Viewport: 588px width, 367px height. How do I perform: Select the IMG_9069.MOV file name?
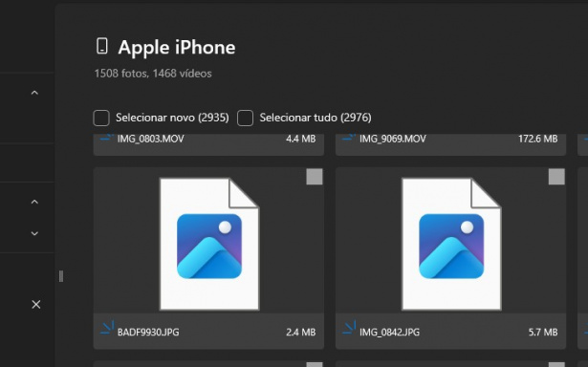click(x=393, y=140)
